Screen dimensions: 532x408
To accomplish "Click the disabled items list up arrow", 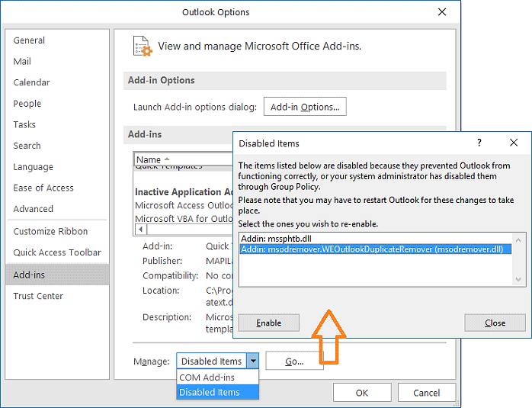I will (x=518, y=240).
